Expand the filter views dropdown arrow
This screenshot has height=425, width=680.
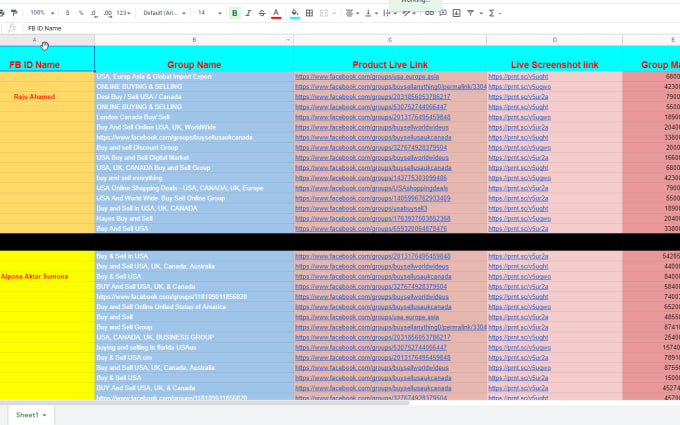tap(481, 13)
